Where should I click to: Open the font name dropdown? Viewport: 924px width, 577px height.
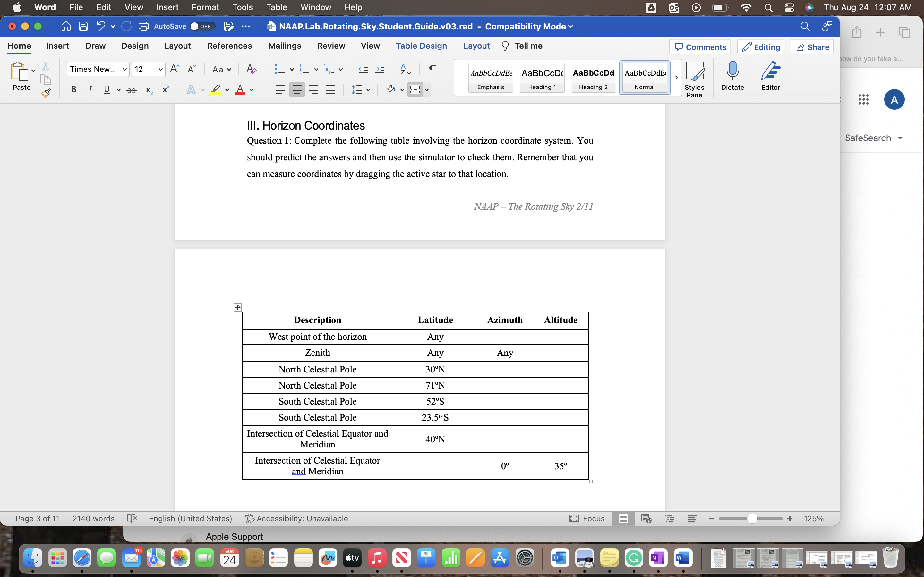pos(124,69)
